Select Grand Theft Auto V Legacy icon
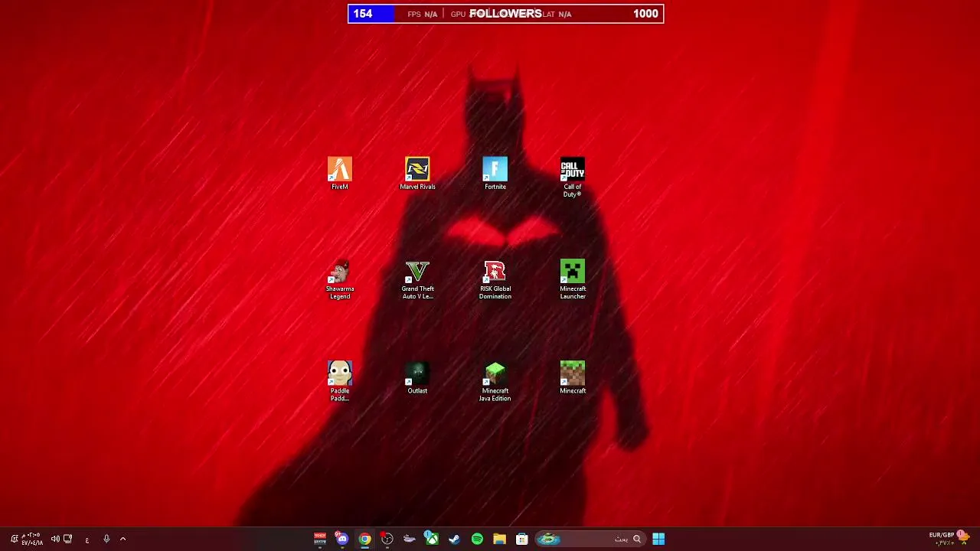Image resolution: width=980 pixels, height=551 pixels. [x=417, y=279]
